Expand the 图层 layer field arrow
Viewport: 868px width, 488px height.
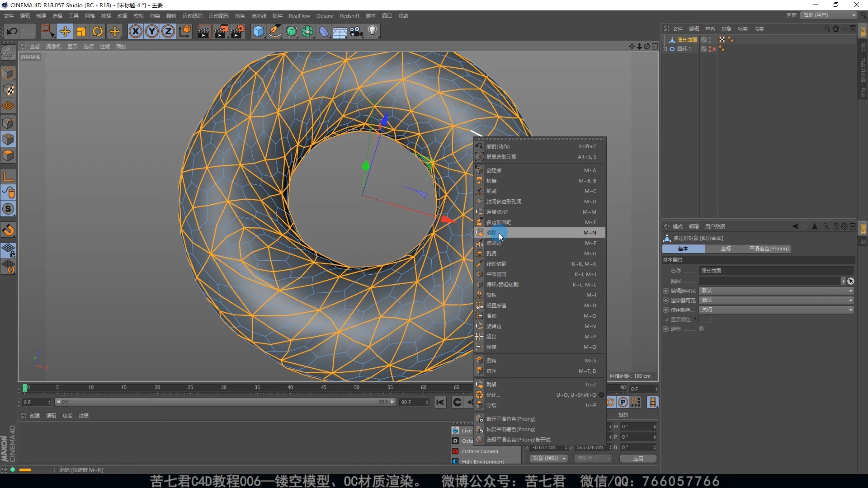pos(843,281)
